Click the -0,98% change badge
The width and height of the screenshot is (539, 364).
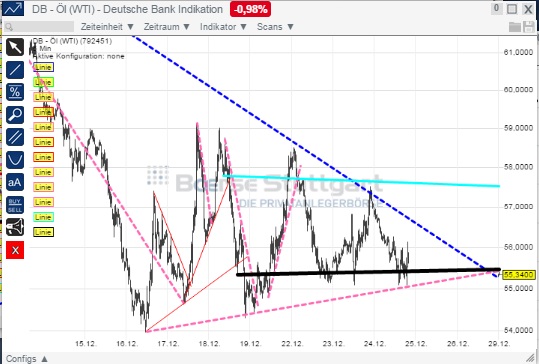pos(251,9)
